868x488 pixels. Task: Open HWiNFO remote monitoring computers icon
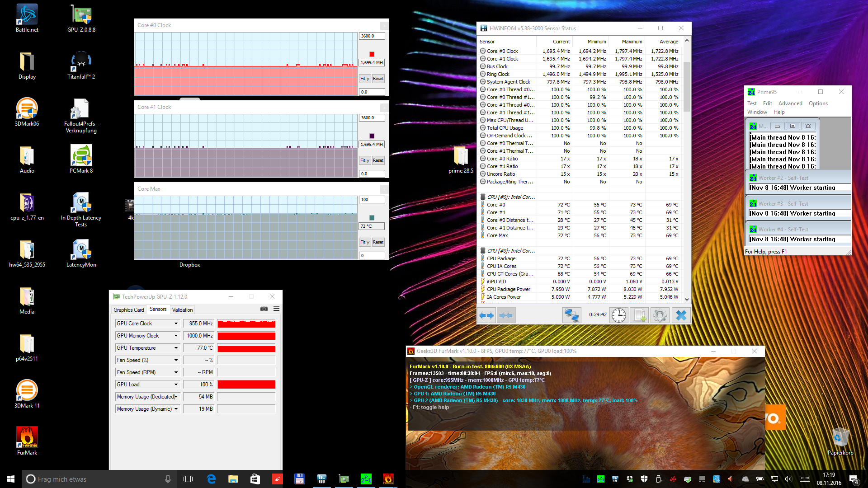click(571, 315)
